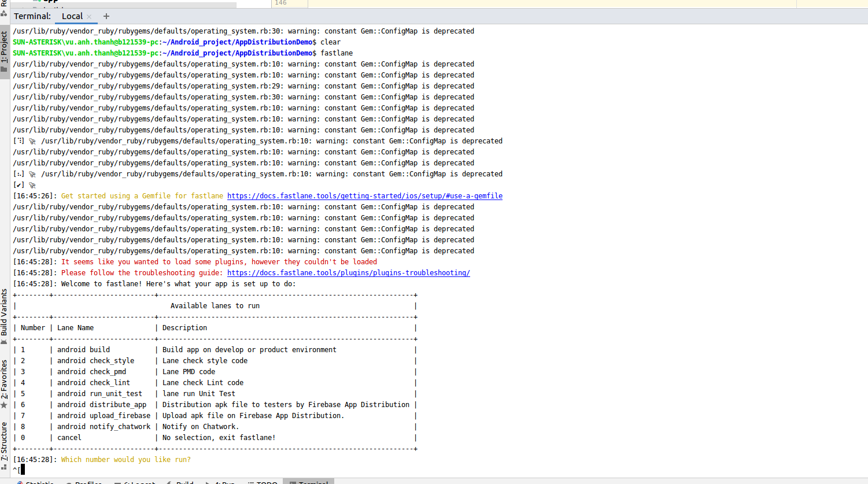Open the Resource Manager side panel
The width and height of the screenshot is (868, 484).
pyautogui.click(x=5, y=7)
